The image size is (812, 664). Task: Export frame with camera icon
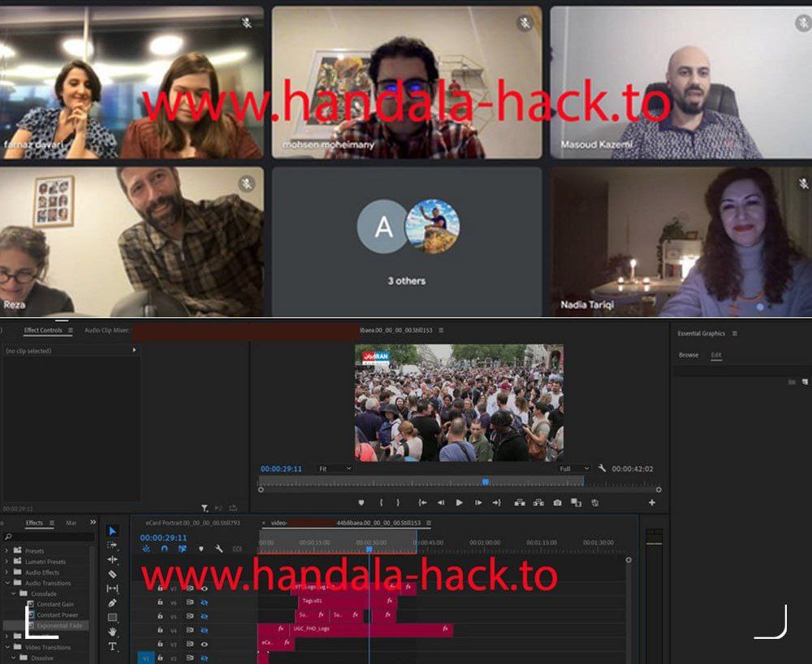click(557, 502)
